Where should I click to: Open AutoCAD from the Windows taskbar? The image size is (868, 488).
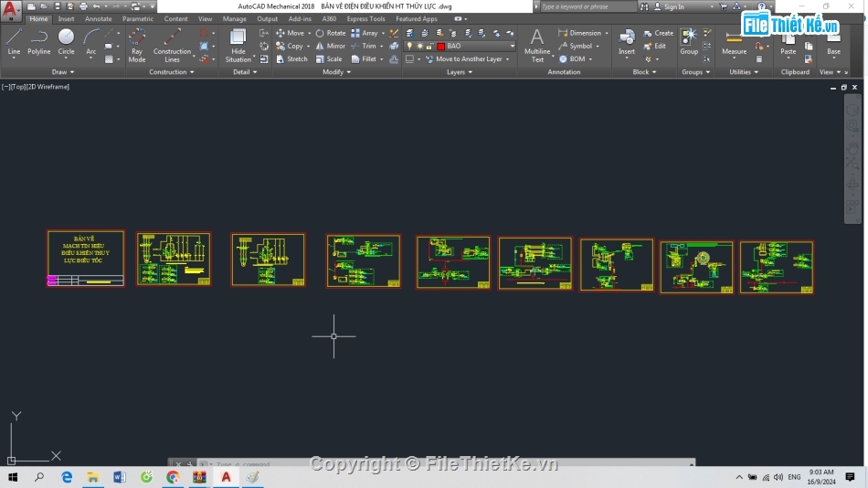[x=226, y=477]
